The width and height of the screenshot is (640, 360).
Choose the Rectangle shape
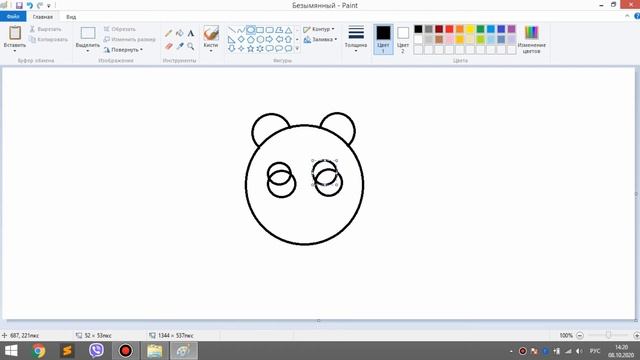pos(260,30)
